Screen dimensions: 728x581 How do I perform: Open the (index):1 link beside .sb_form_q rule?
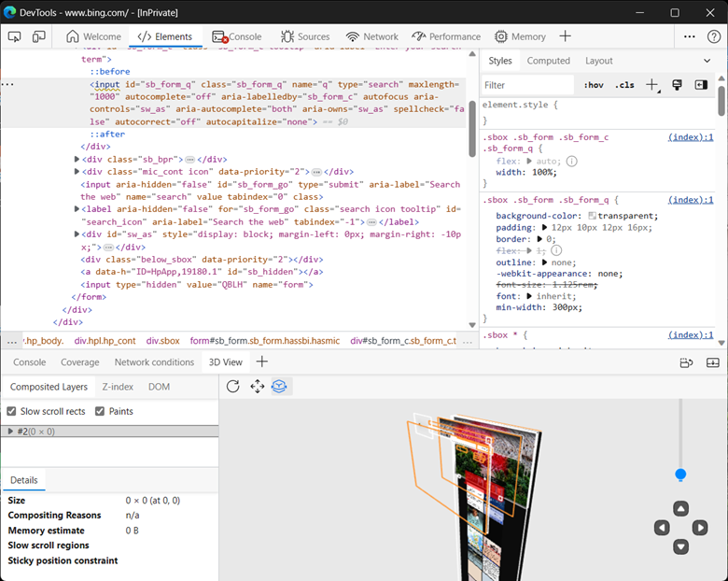pyautogui.click(x=691, y=200)
